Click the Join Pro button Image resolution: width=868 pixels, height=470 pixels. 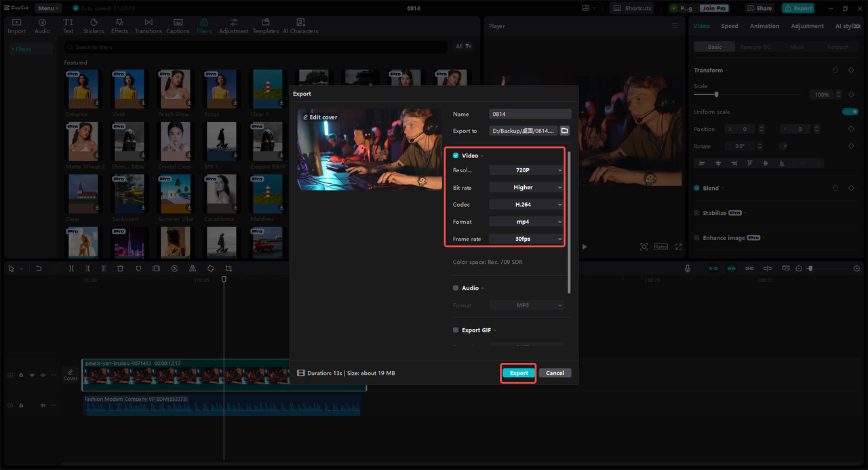click(713, 8)
